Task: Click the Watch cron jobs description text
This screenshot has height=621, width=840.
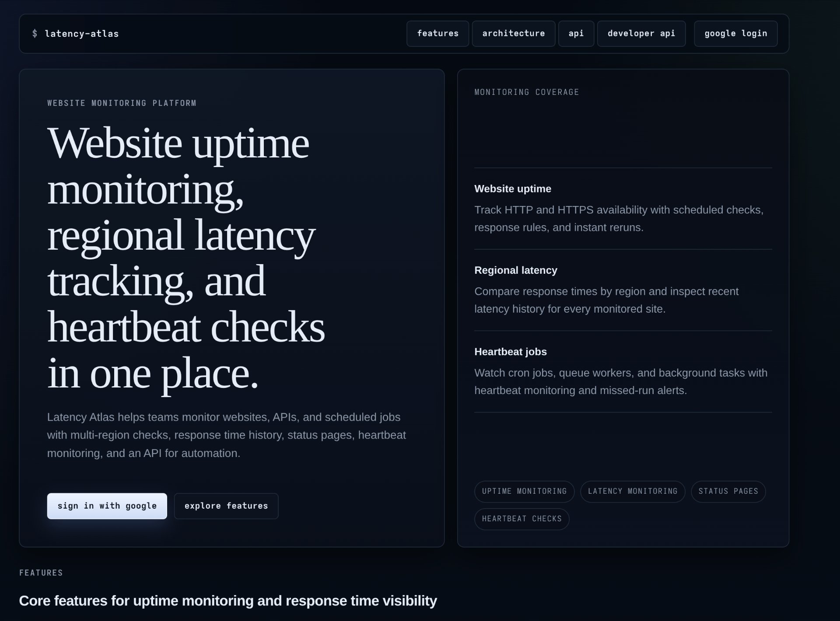Action: point(621,381)
